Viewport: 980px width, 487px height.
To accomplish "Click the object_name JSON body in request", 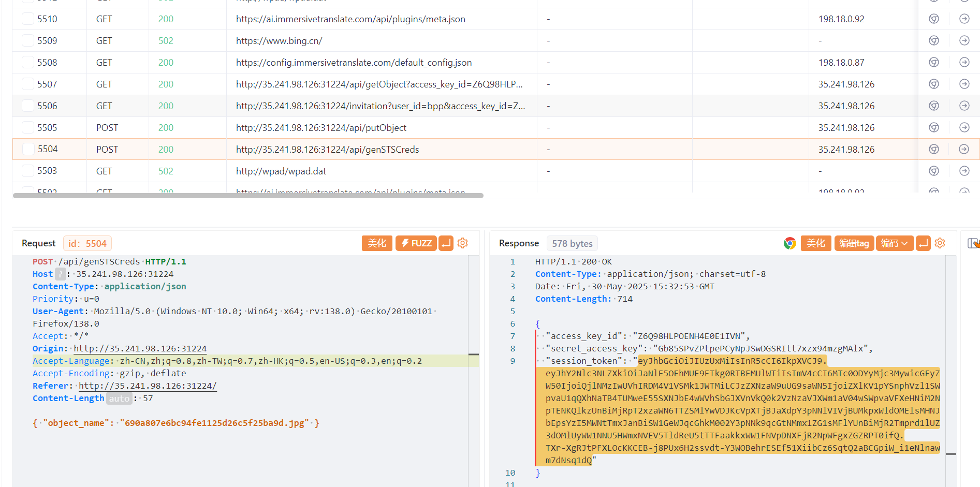I will click(x=176, y=423).
